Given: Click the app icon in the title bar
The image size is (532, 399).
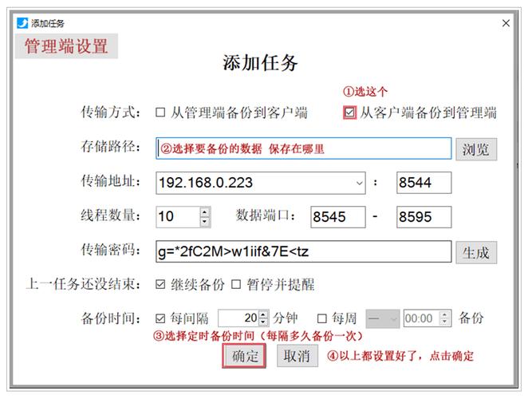Looking at the screenshot, I should pyautogui.click(x=22, y=23).
